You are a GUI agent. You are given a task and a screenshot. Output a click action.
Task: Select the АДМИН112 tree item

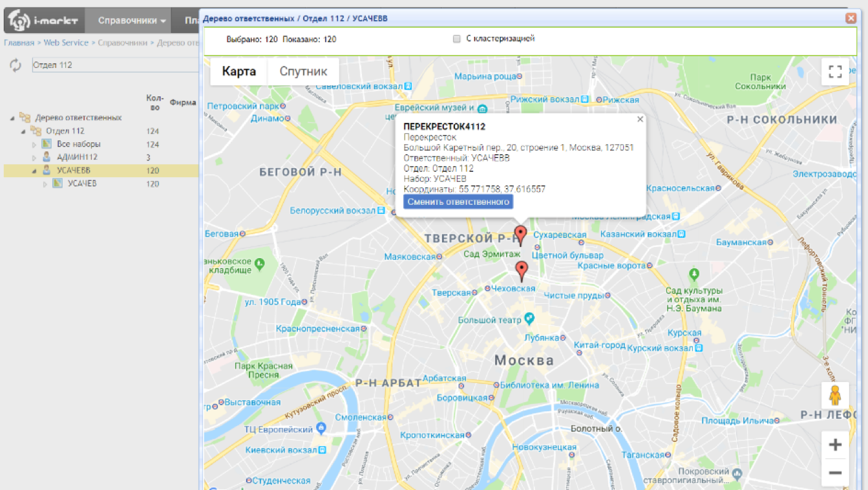pos(77,157)
